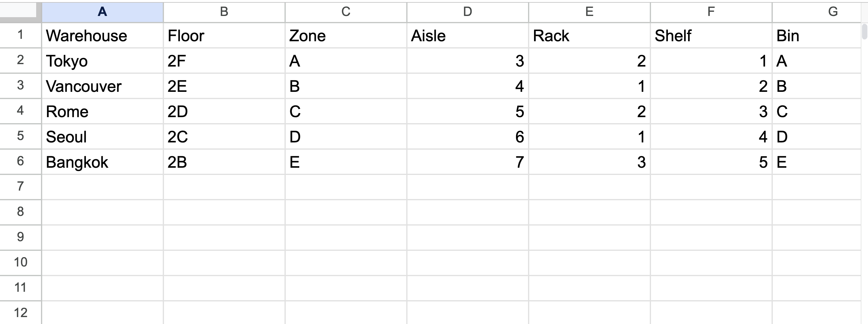
Task: Select Shelf value 5 cell
Action: (x=711, y=162)
